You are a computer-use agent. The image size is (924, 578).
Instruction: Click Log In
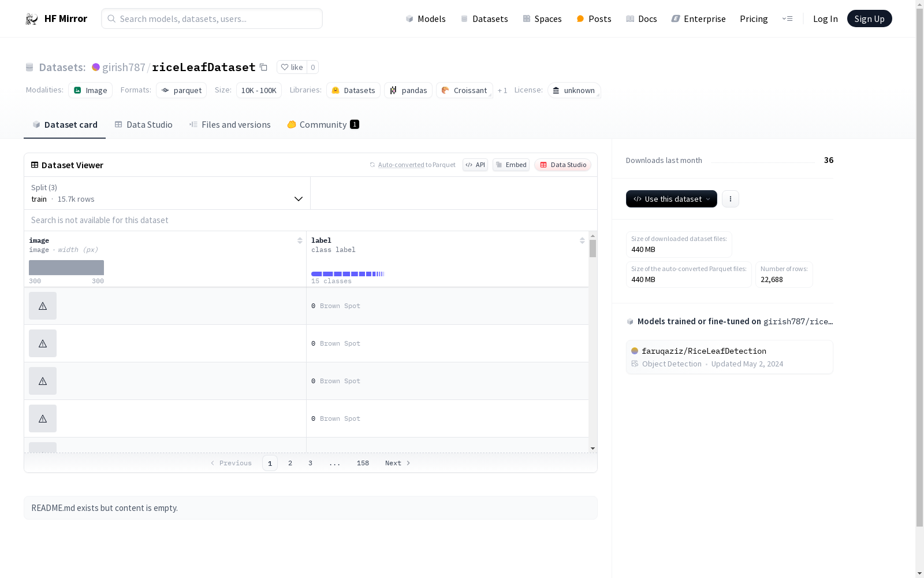coord(825,18)
